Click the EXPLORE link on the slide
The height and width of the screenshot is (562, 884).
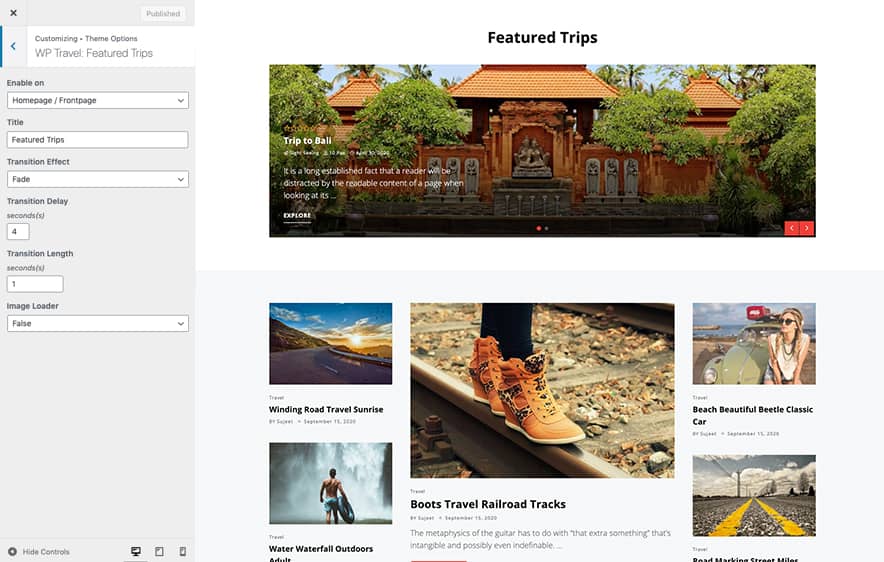pyautogui.click(x=297, y=215)
